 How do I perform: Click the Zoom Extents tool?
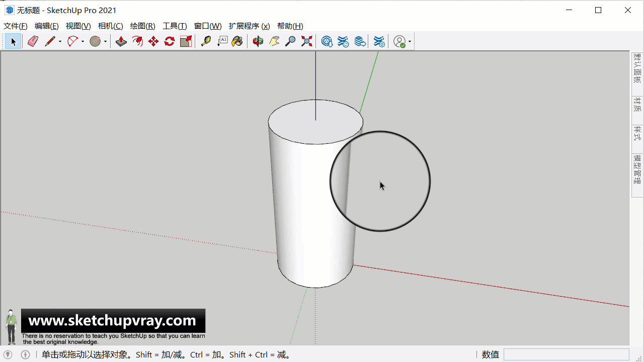click(x=306, y=41)
